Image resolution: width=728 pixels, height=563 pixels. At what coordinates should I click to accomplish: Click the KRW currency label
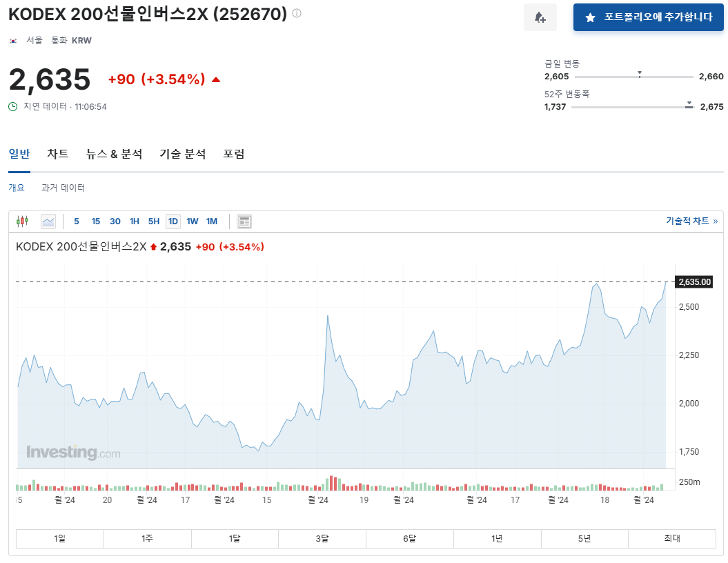(x=81, y=41)
